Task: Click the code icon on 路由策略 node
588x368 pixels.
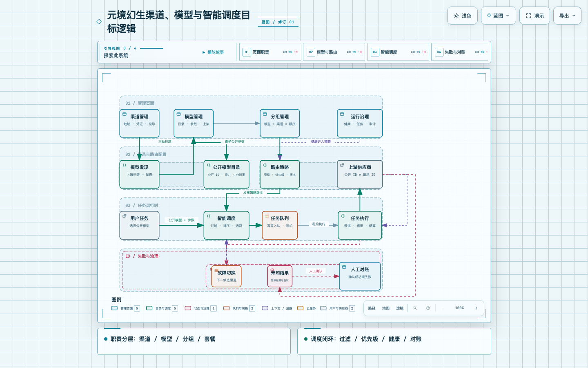Action: pyautogui.click(x=265, y=165)
